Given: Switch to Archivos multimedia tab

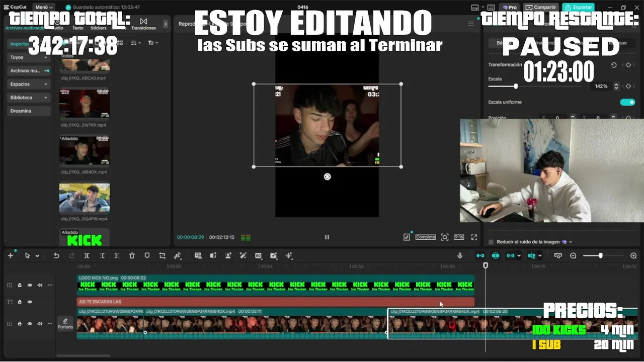Looking at the screenshot, I should [x=25, y=28].
